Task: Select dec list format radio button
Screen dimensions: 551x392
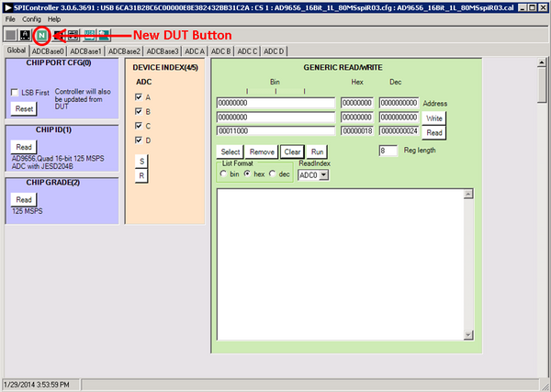Action: [273, 174]
